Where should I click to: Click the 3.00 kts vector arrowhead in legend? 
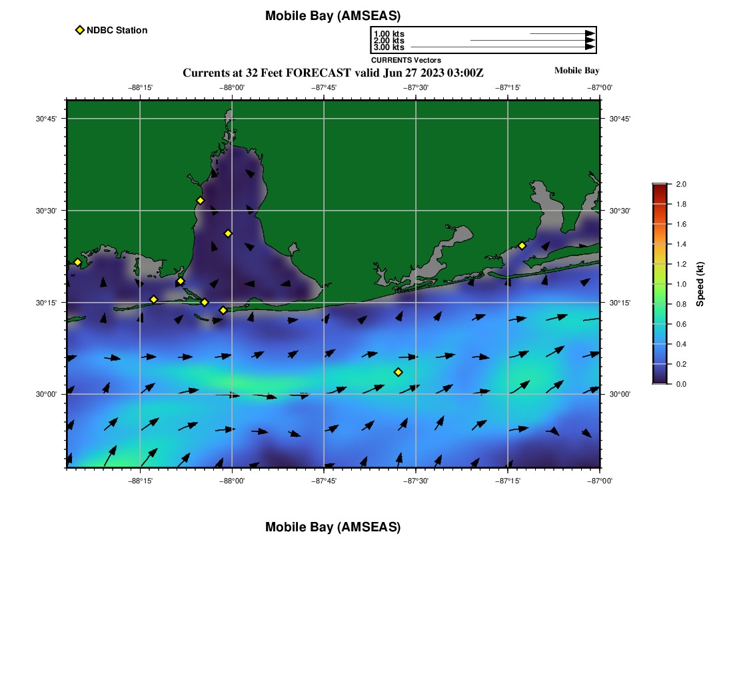[590, 47]
